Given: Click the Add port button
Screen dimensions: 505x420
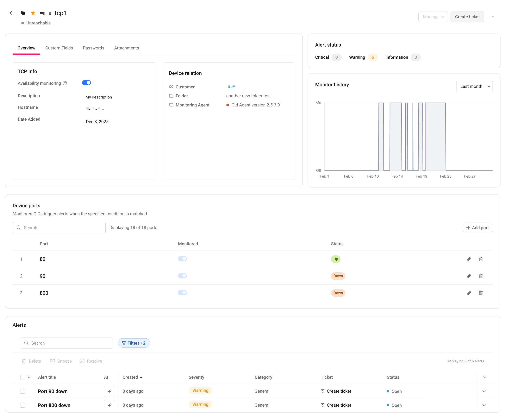Looking at the screenshot, I should click(478, 228).
